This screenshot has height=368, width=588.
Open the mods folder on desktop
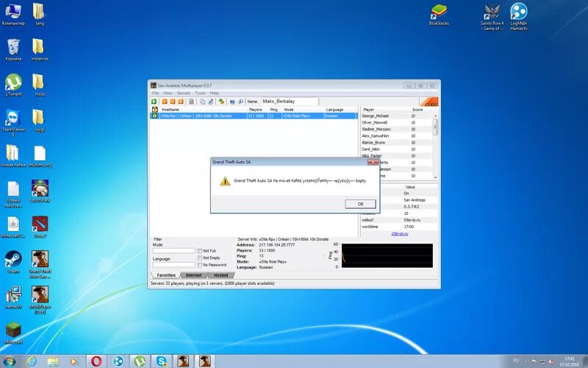(x=40, y=85)
